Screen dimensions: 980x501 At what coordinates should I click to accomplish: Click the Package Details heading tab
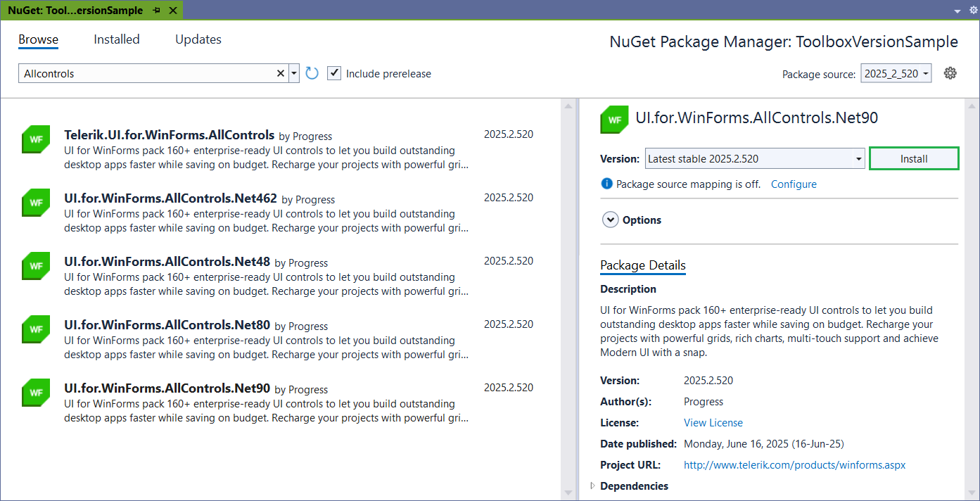pos(643,265)
